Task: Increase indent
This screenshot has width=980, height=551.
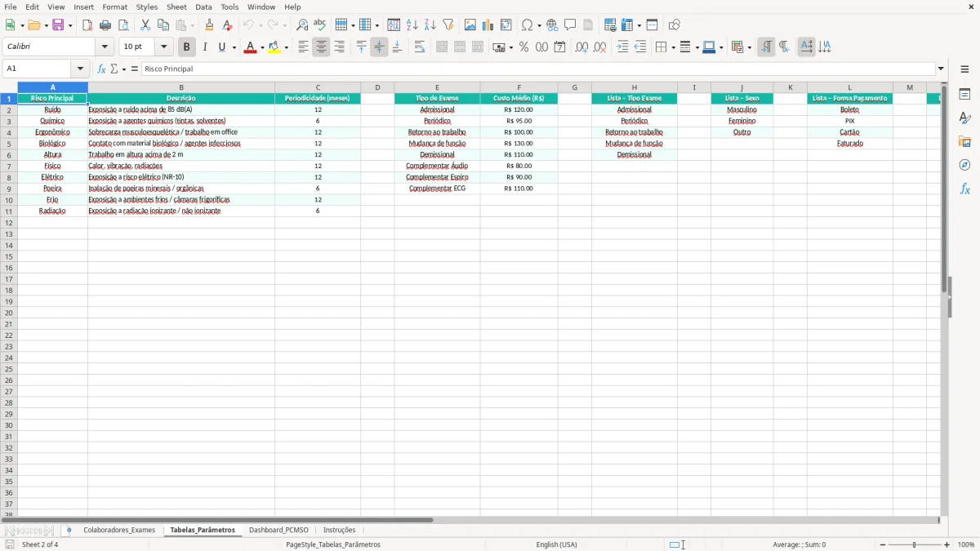Action: [x=622, y=47]
